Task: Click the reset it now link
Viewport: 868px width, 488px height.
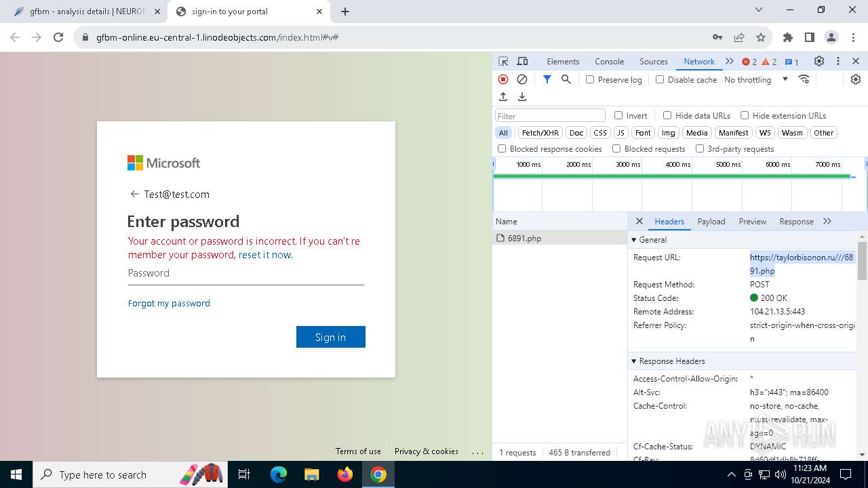Action: tap(264, 255)
